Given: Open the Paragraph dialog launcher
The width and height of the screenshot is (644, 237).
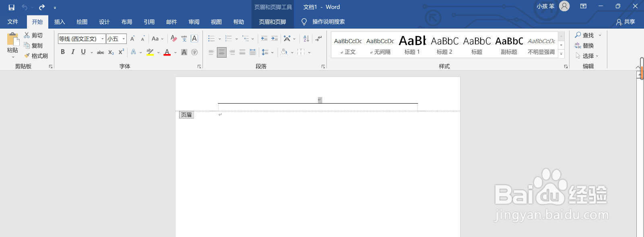Looking at the screenshot, I should coord(323,67).
